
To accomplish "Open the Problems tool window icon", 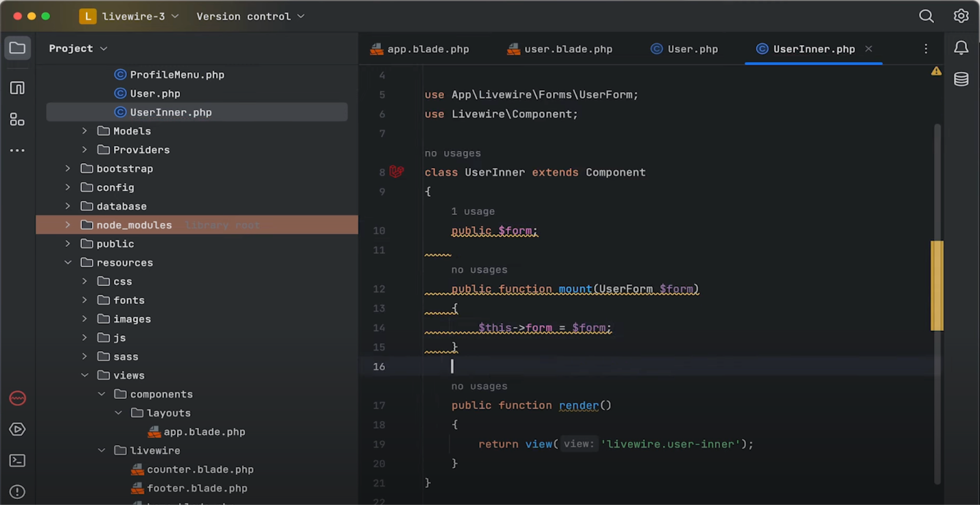I will tap(17, 492).
